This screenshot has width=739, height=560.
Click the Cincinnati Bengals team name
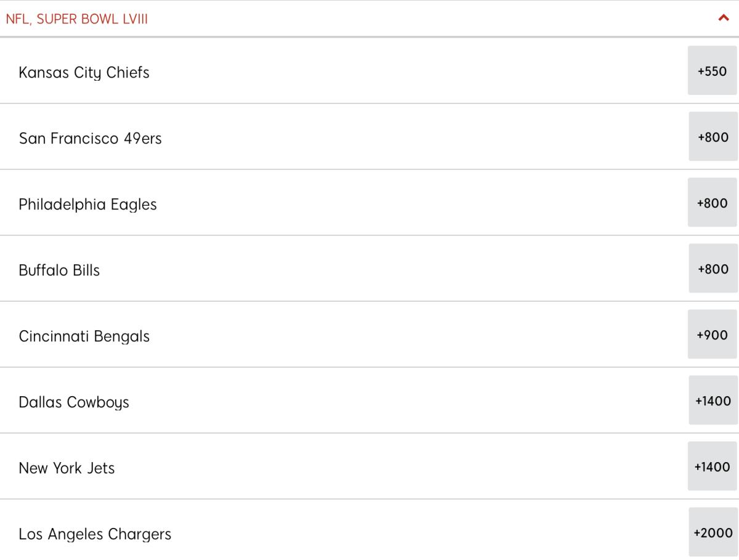(84, 336)
